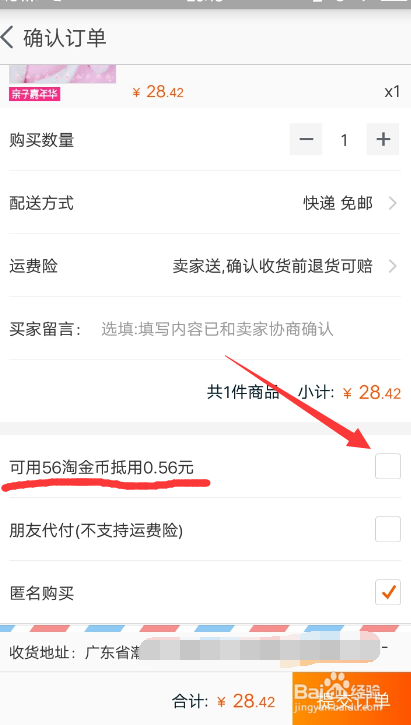
Task: Tap the quantity value 1 field
Action: coord(344,140)
